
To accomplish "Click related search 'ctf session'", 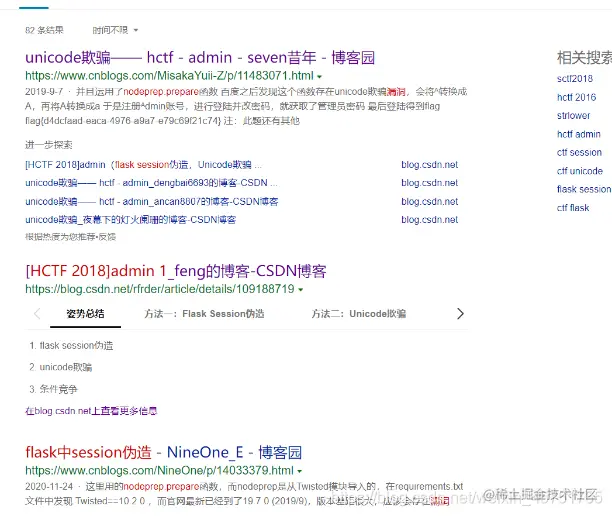I will pos(579,153).
